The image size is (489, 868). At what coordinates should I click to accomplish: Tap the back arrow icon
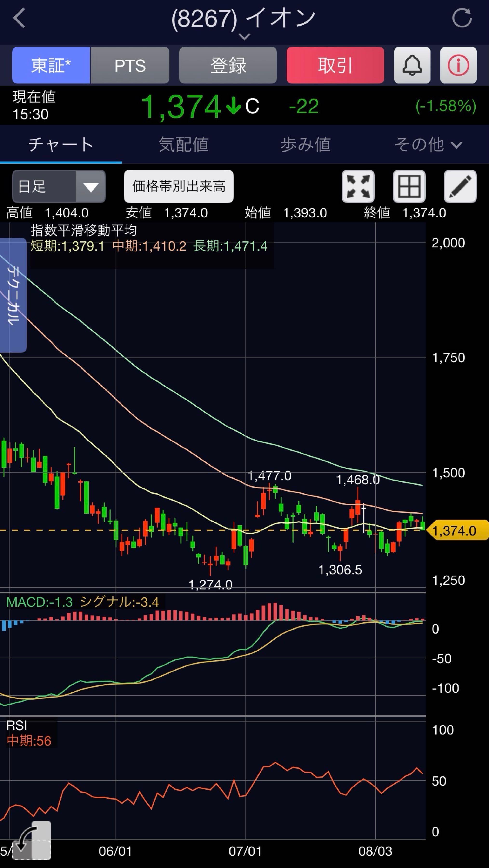pos(20,18)
